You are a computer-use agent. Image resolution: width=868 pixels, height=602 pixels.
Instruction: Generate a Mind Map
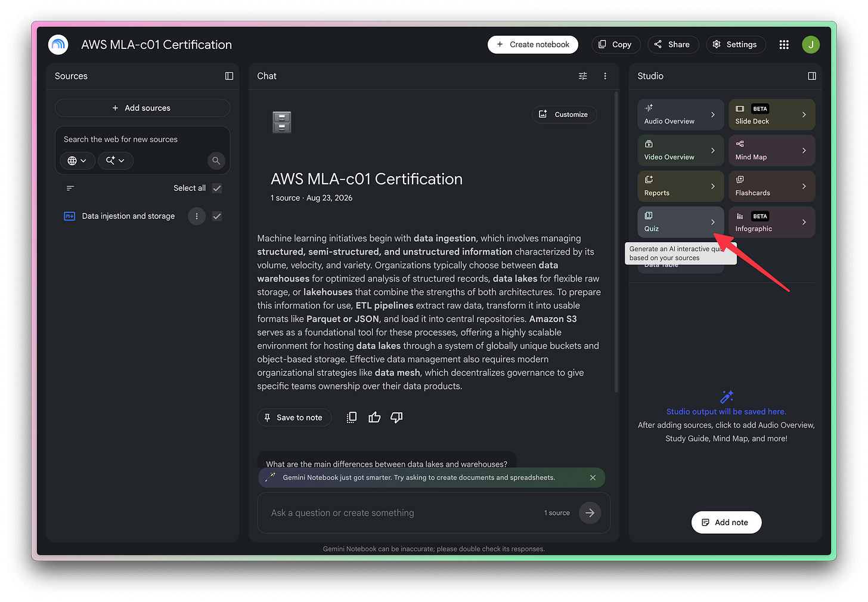(x=771, y=150)
